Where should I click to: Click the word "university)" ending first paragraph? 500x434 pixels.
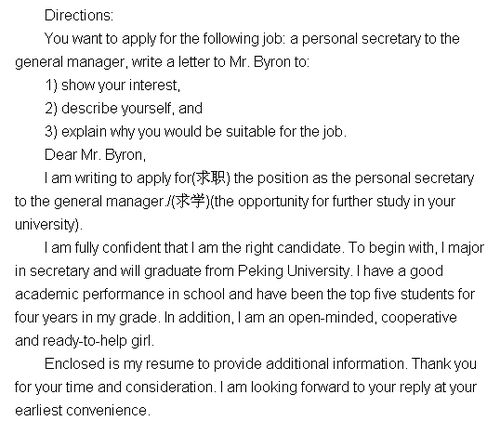tap(47, 225)
